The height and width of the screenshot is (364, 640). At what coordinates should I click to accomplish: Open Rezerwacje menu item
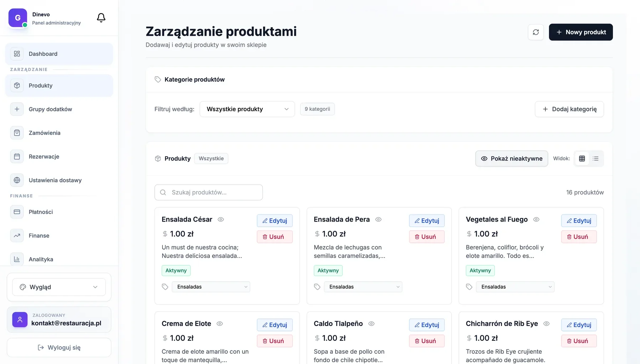pos(59,157)
